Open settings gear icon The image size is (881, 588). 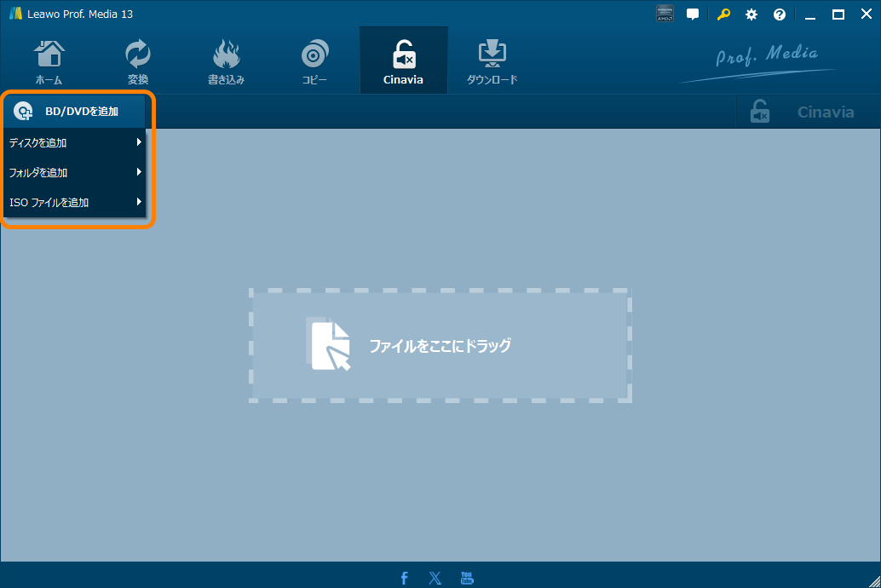(x=751, y=14)
